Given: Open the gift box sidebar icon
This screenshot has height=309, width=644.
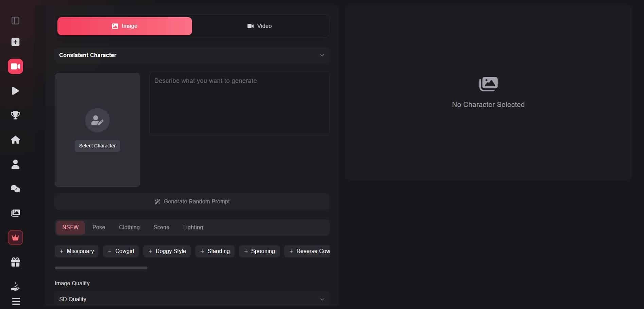Looking at the screenshot, I should pyautogui.click(x=15, y=262).
